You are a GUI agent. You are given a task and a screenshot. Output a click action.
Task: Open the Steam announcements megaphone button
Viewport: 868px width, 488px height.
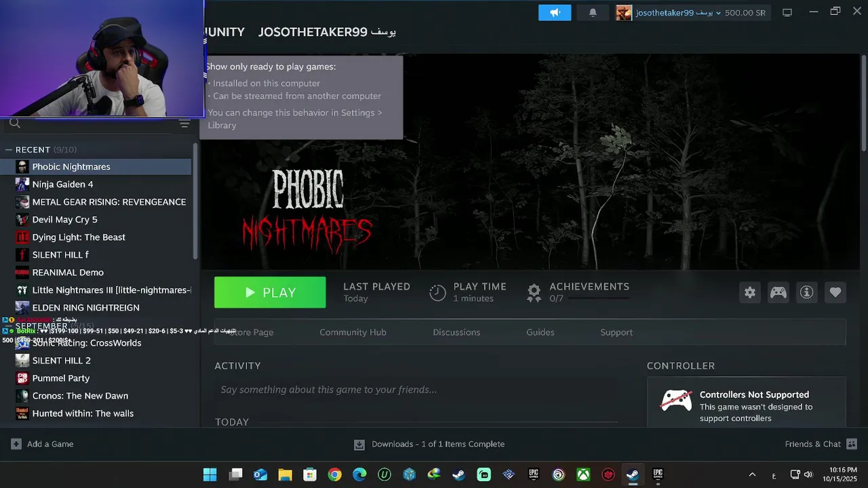click(555, 13)
